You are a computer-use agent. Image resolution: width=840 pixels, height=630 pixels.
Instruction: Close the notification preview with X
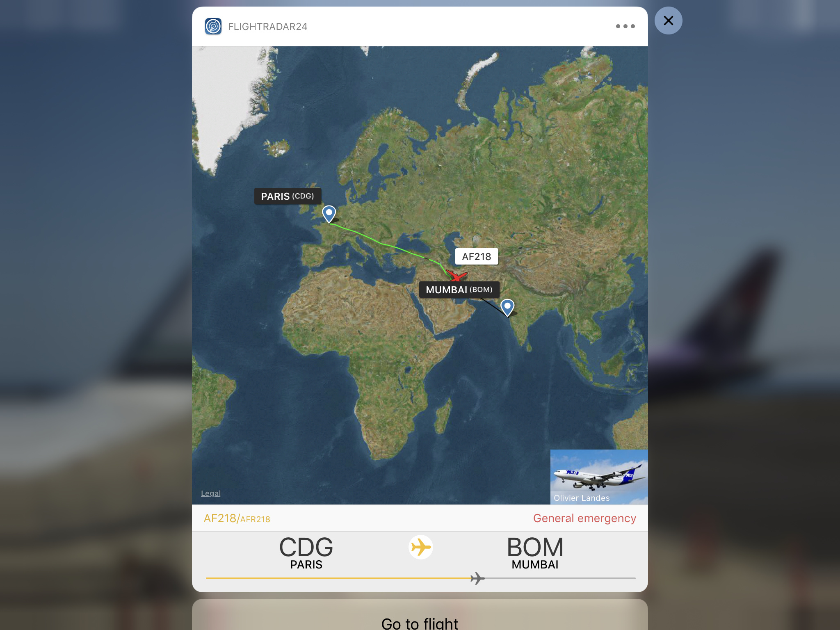[x=668, y=21]
